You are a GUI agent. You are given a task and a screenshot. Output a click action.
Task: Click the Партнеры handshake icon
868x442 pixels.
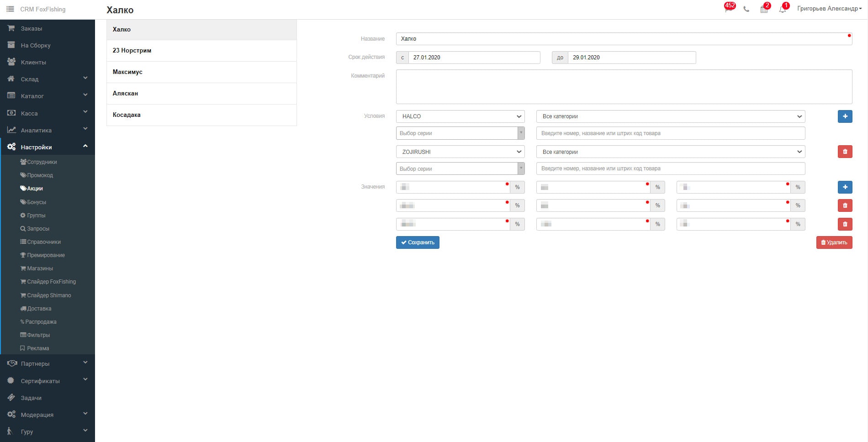point(12,363)
